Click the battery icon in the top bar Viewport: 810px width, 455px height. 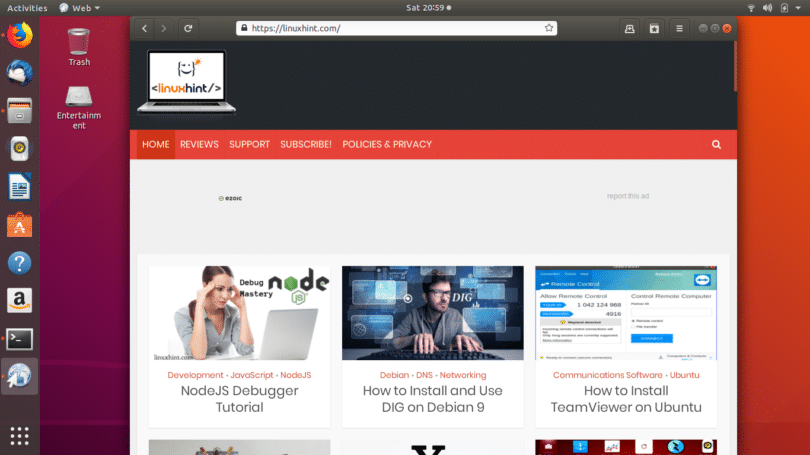[784, 8]
